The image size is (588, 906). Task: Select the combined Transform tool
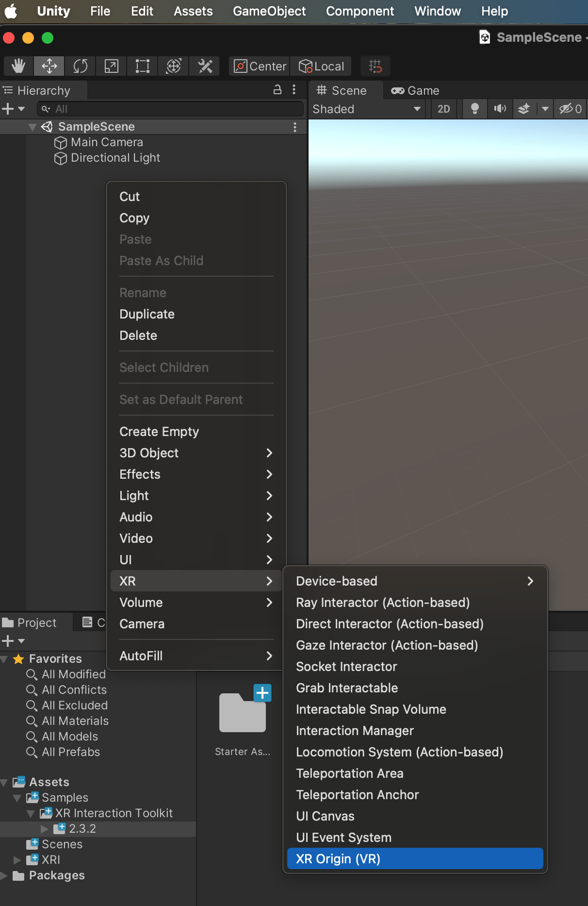point(173,66)
